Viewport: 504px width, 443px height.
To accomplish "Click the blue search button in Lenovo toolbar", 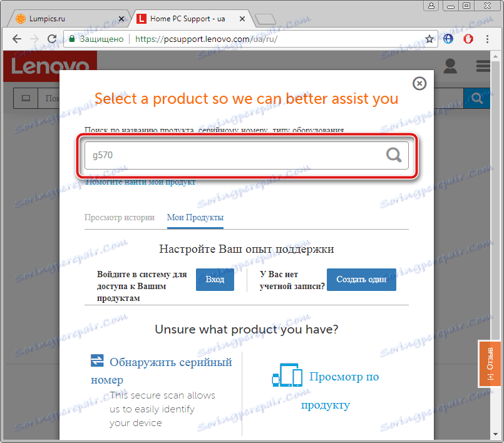I will pyautogui.click(x=476, y=98).
